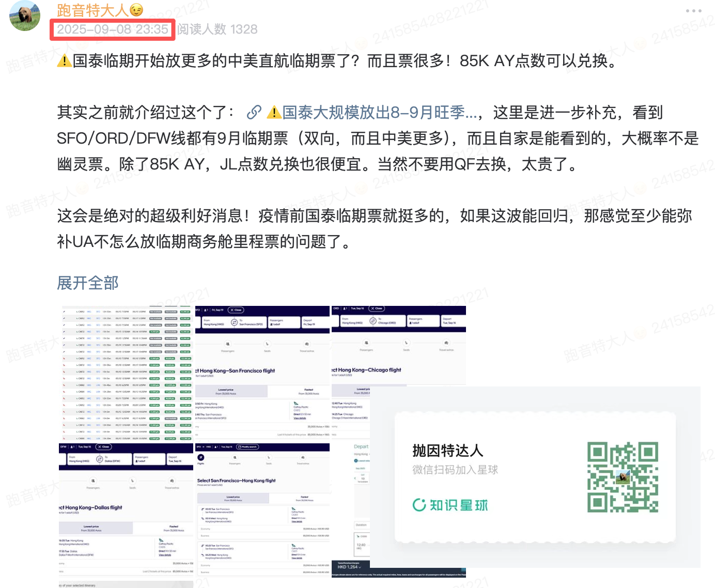
Task: Click the warning emoji starting the post
Action: tap(65, 61)
